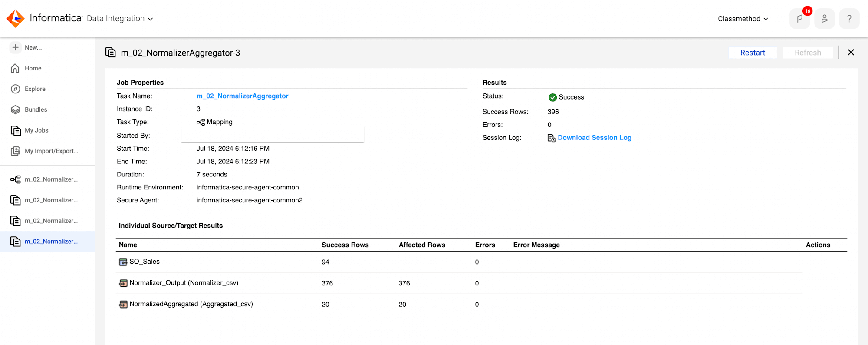Screen dimensions: 868x345
Task: Click the notification badge showing 16
Action: tap(807, 11)
